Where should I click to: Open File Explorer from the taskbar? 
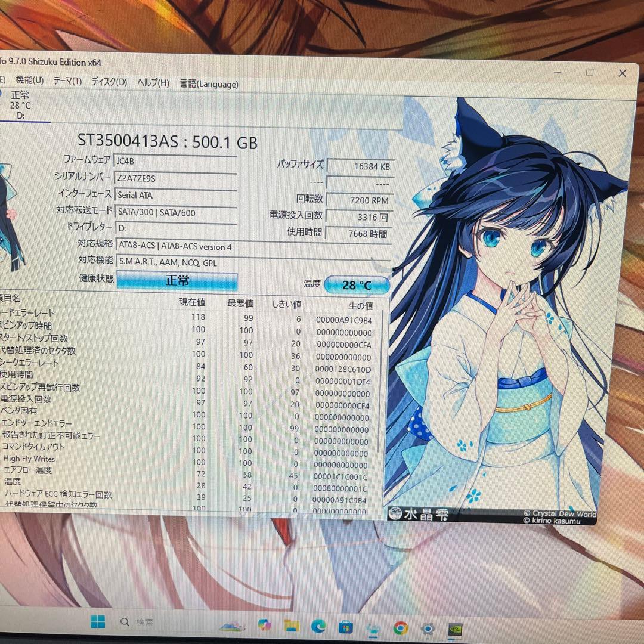coord(291,626)
